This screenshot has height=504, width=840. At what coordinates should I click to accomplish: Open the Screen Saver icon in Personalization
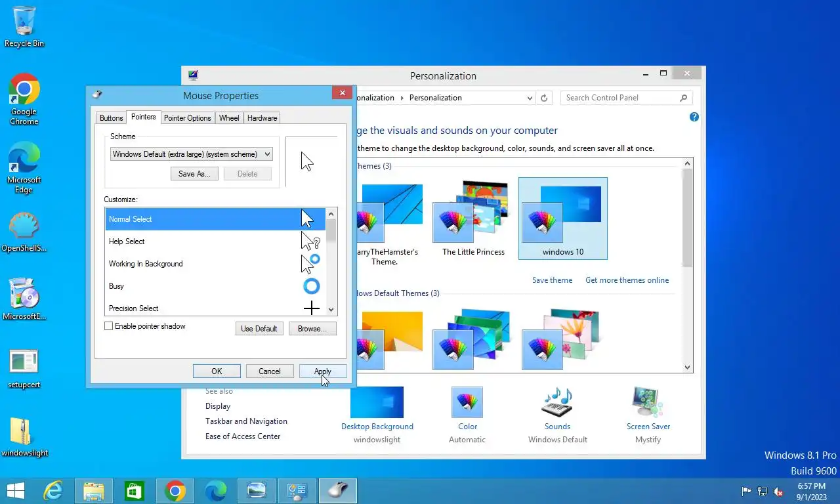click(x=648, y=402)
